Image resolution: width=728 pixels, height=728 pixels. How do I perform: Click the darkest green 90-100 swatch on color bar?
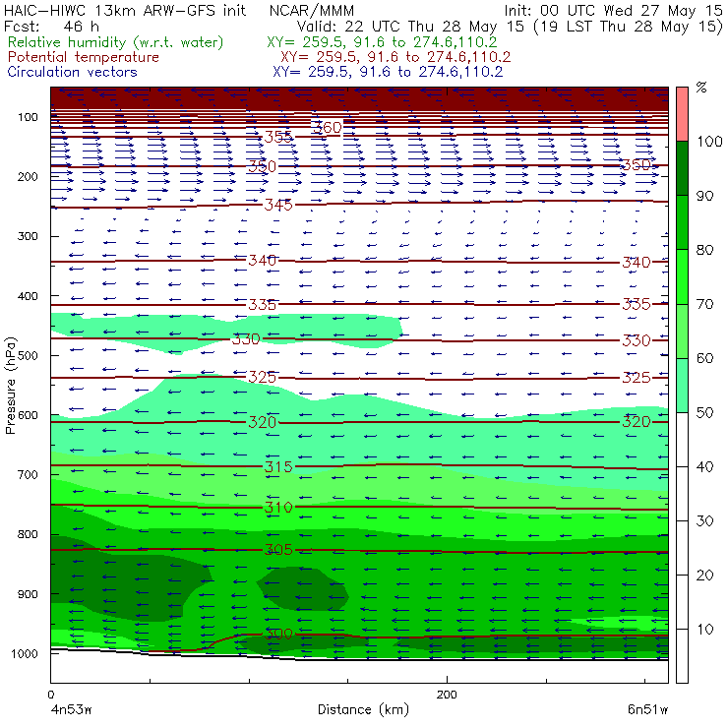[x=682, y=168]
